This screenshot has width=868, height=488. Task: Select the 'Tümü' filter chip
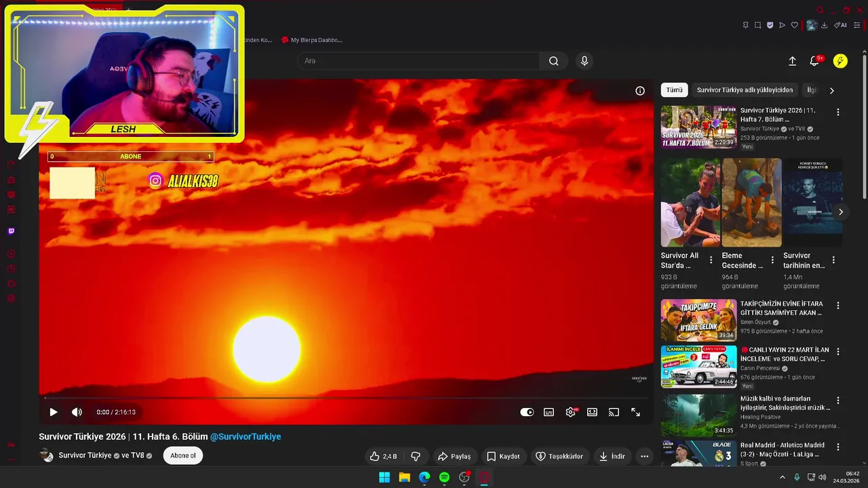click(674, 90)
